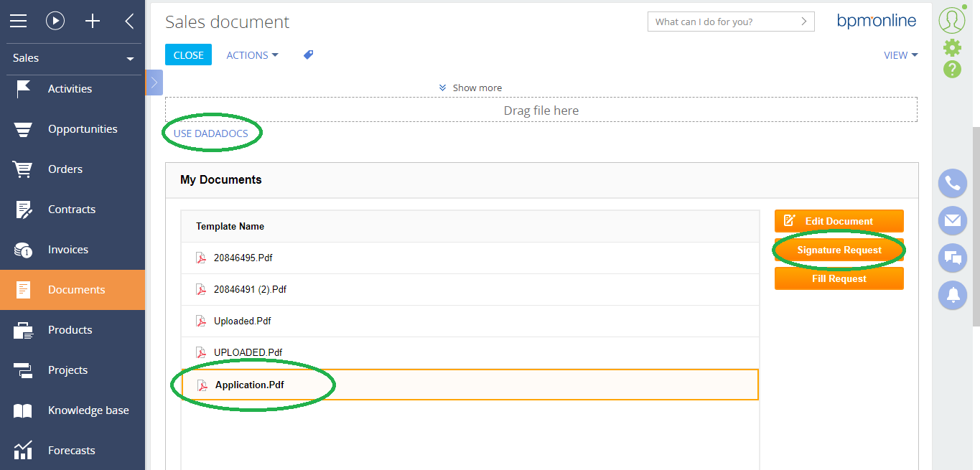Viewport: 980px width, 470px height.
Task: Click the Drag file here area
Action: pyautogui.click(x=541, y=110)
